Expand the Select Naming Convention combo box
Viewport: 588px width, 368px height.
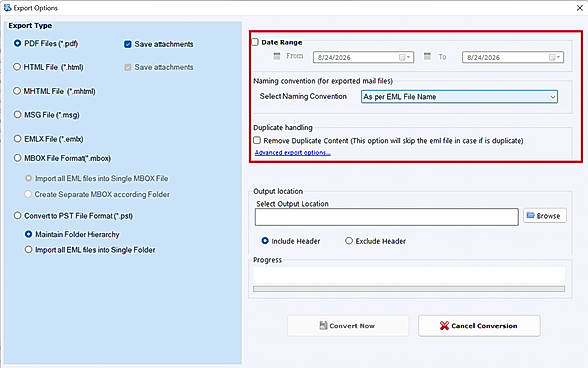point(459,97)
